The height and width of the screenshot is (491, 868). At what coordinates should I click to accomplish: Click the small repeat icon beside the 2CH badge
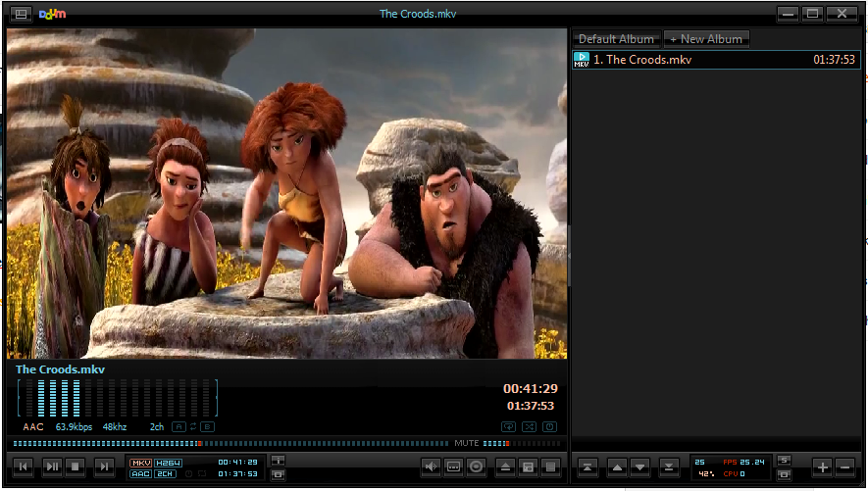[202, 474]
